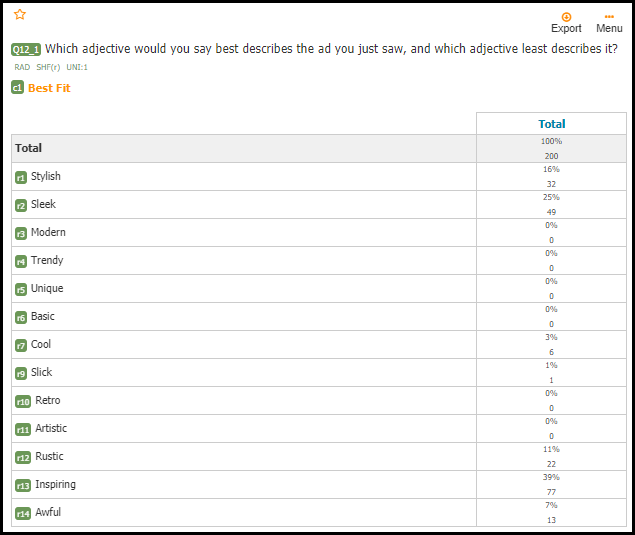The image size is (635, 535).
Task: Click the blue Total column header
Action: tap(552, 124)
